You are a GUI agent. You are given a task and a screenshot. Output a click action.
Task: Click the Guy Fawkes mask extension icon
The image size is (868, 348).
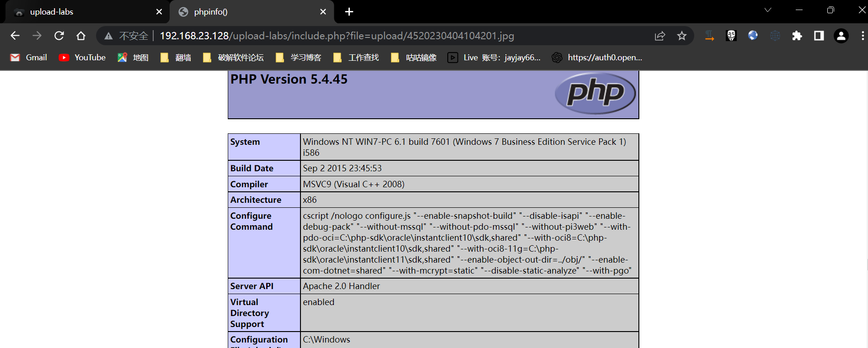click(731, 36)
